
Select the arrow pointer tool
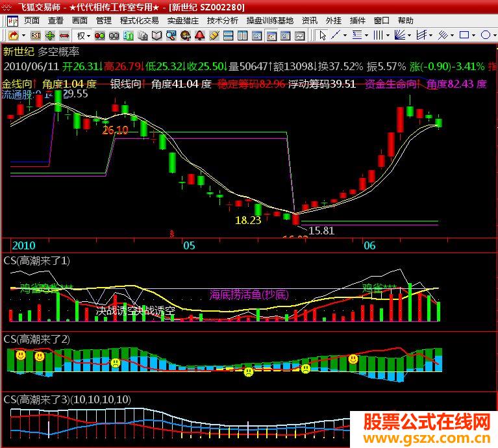click(x=323, y=35)
